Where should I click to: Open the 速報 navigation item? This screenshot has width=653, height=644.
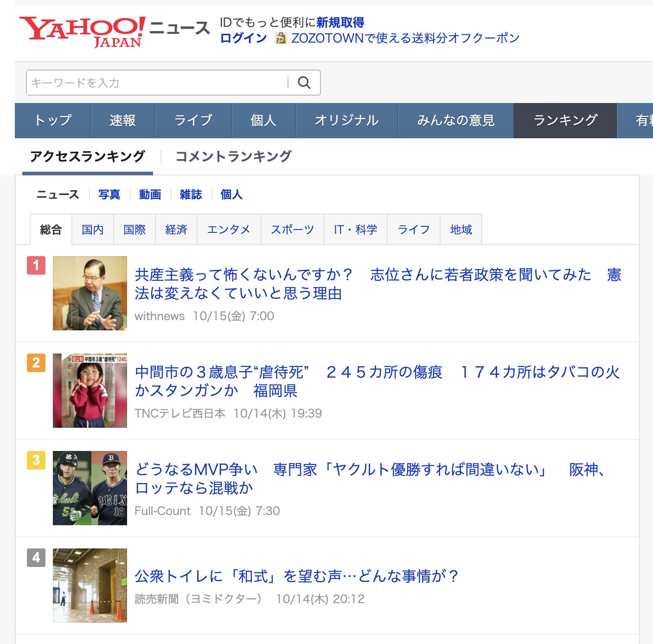[x=122, y=121]
